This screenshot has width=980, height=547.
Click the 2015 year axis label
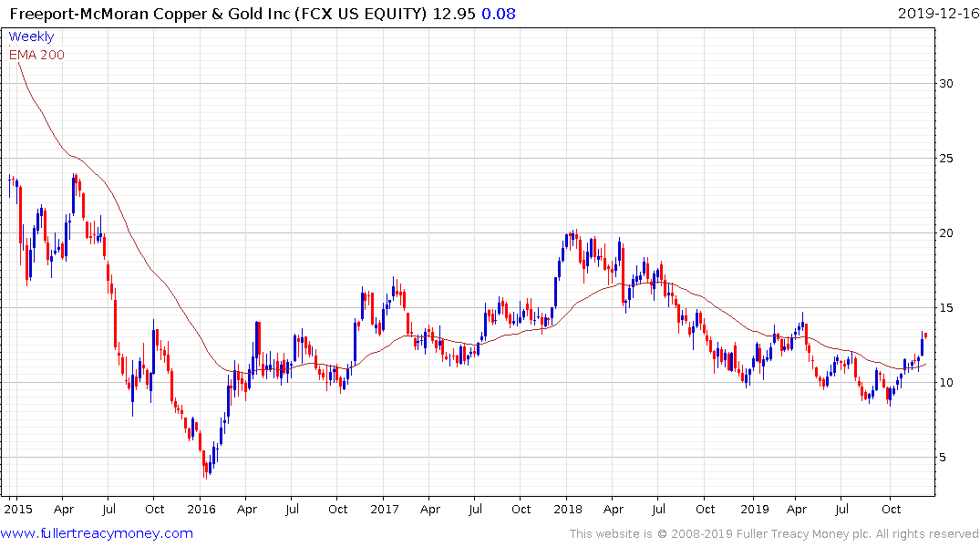pos(18,509)
